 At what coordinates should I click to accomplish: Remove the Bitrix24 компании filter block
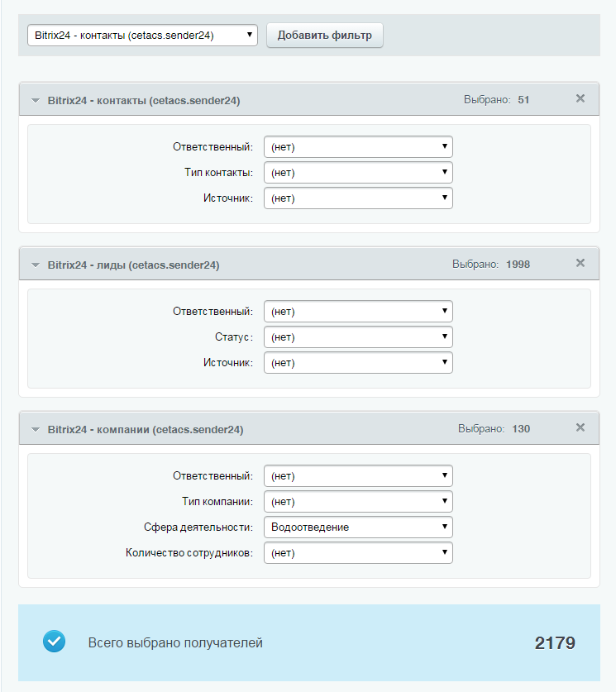click(580, 427)
